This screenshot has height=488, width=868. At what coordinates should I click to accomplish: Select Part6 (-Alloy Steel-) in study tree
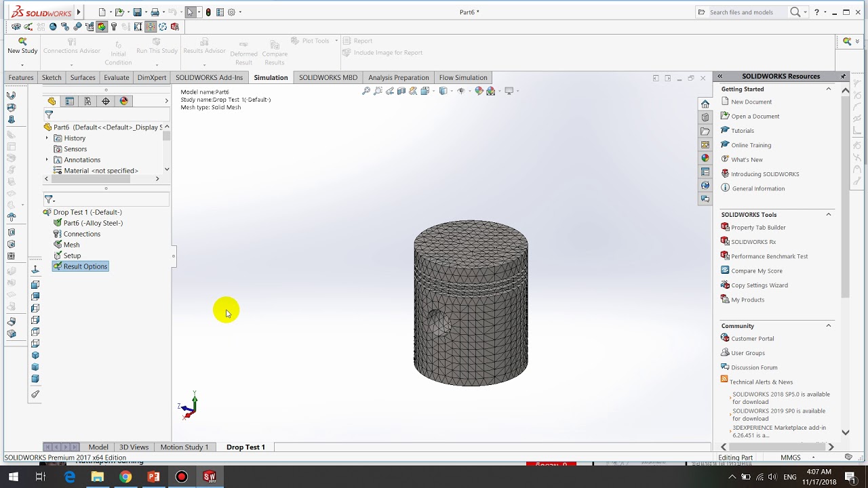pyautogui.click(x=93, y=223)
